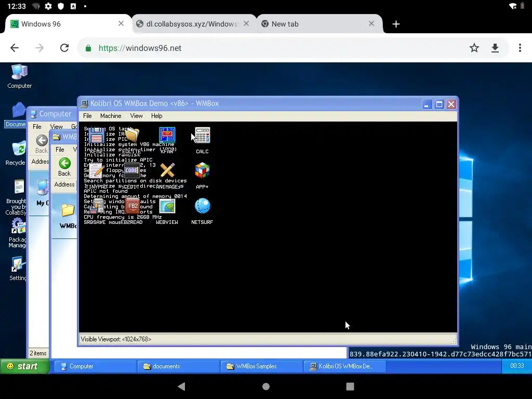Launch the Package Manager desktop shortcut
The height and width of the screenshot is (399, 532).
[17, 233]
